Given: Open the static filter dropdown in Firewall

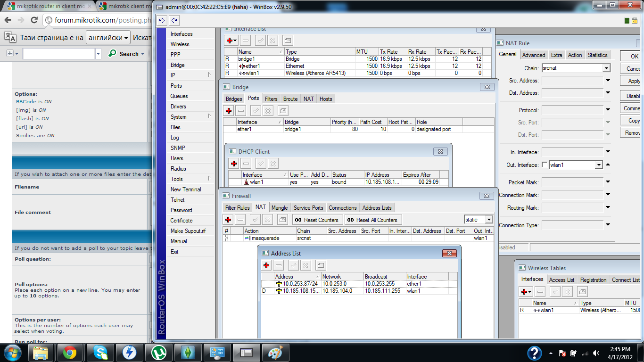Looking at the screenshot, I should 489,220.
